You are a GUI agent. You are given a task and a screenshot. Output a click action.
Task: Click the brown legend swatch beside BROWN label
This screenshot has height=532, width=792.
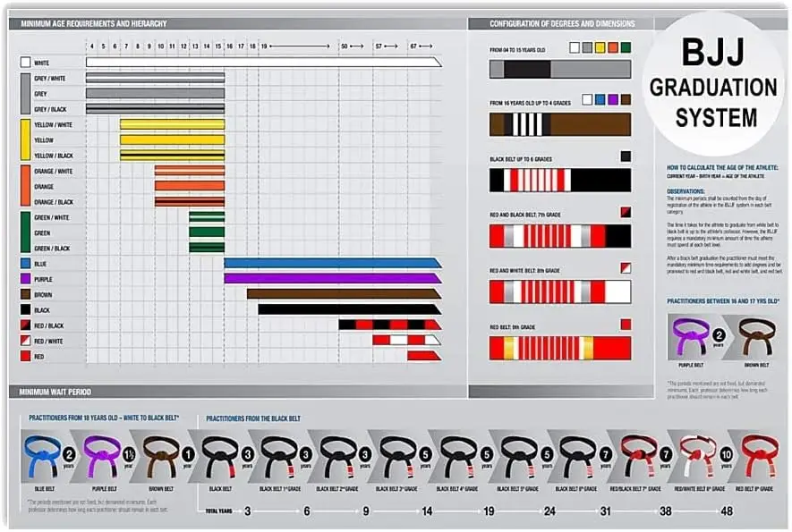tap(25, 294)
